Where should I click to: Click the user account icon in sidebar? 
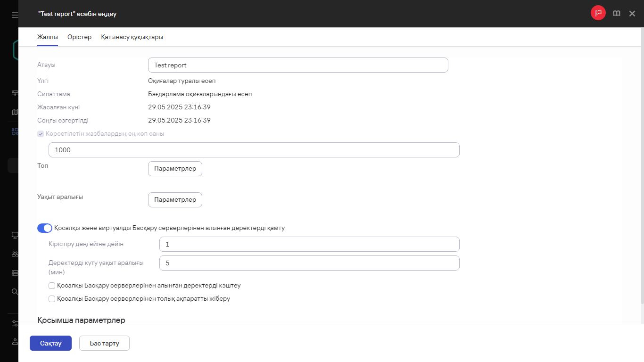click(15, 342)
